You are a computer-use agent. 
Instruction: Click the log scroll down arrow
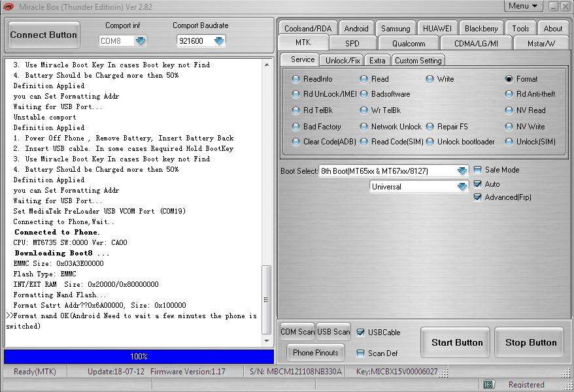point(267,340)
